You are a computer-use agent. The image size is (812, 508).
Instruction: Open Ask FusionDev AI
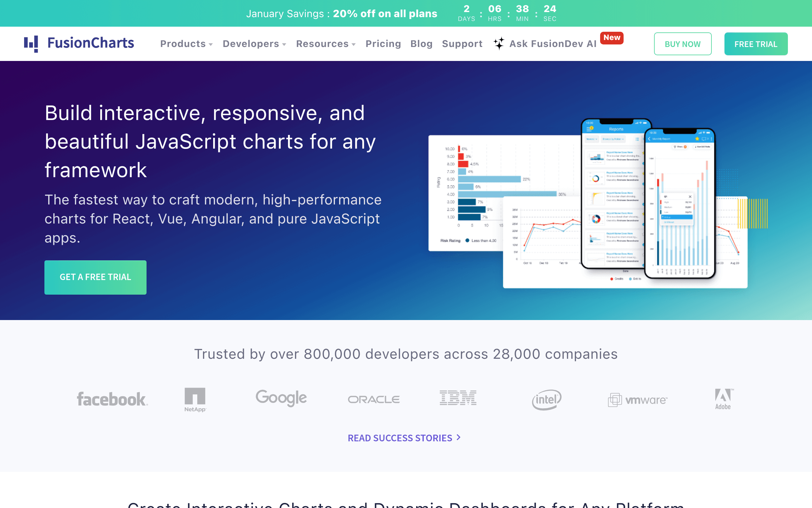point(553,44)
